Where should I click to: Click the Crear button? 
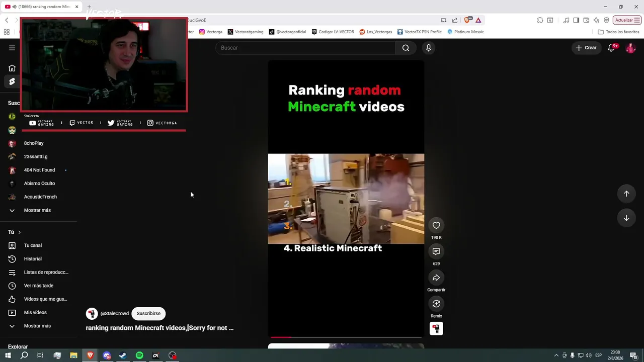point(586,48)
